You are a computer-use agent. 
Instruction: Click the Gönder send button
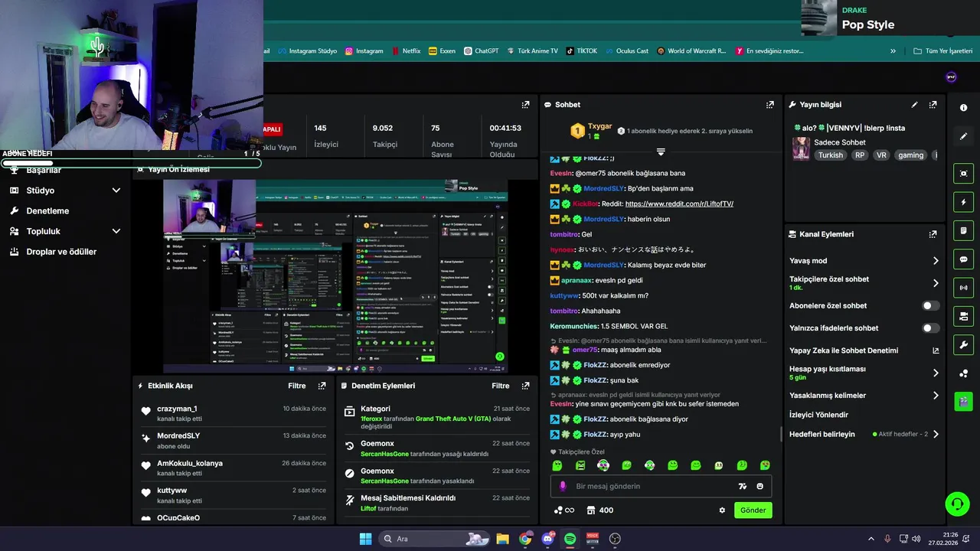[753, 510]
